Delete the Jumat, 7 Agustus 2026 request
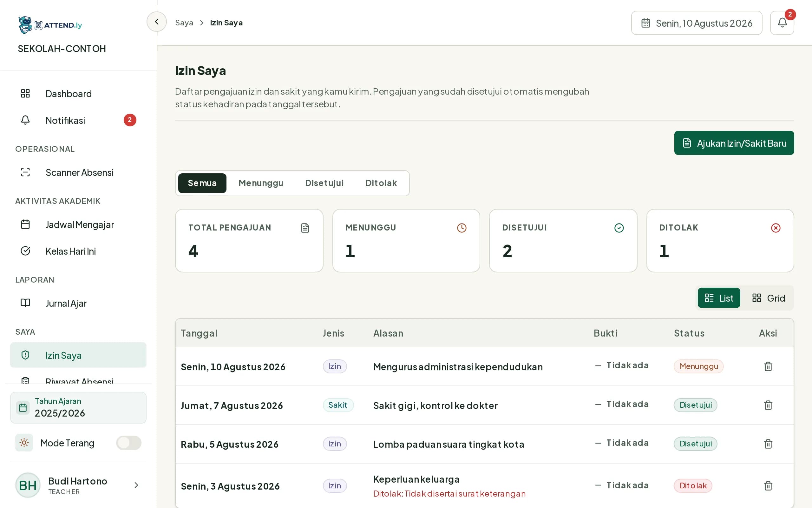 pos(768,405)
